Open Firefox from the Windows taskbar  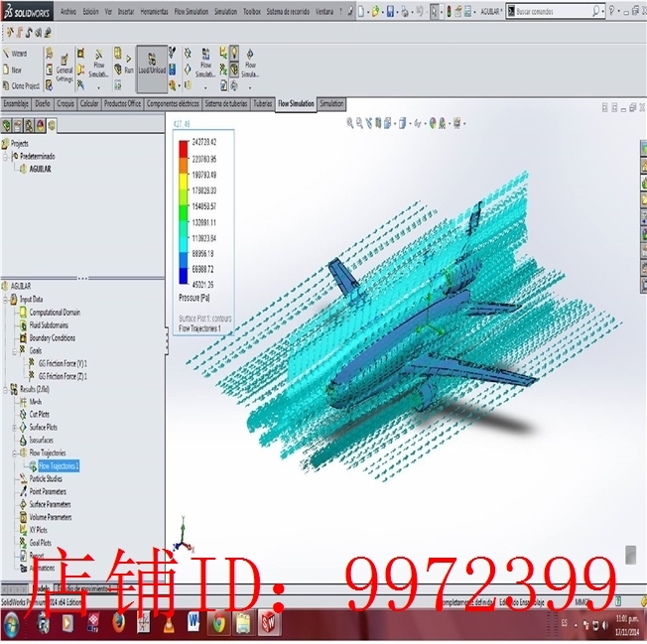coord(118,623)
